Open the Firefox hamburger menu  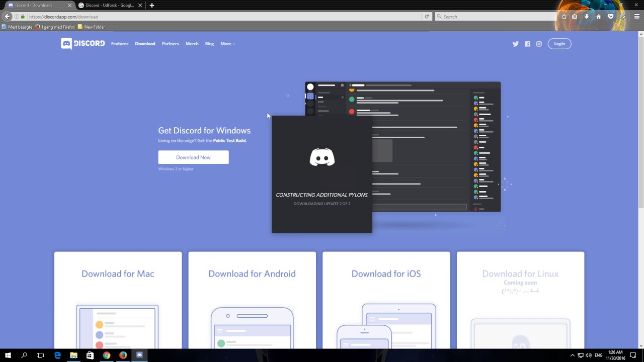636,17
